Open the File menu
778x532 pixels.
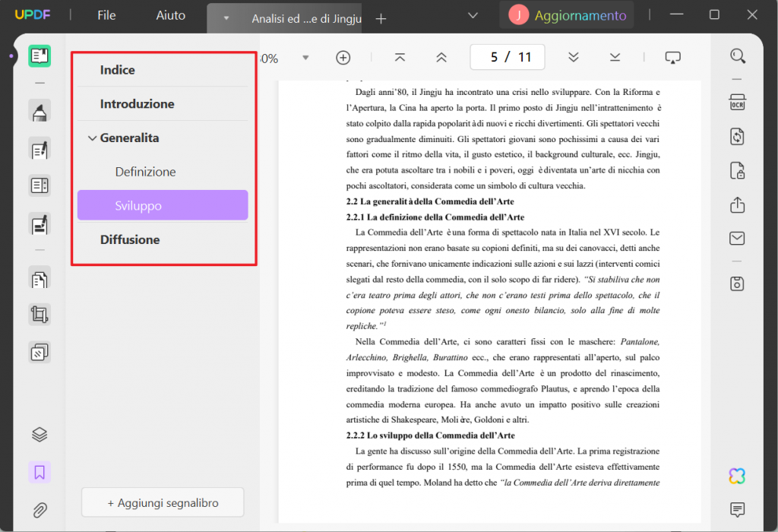[106, 14]
